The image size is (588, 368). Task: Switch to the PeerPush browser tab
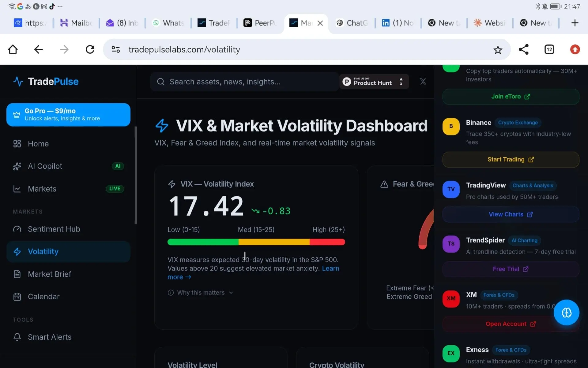[260, 23]
